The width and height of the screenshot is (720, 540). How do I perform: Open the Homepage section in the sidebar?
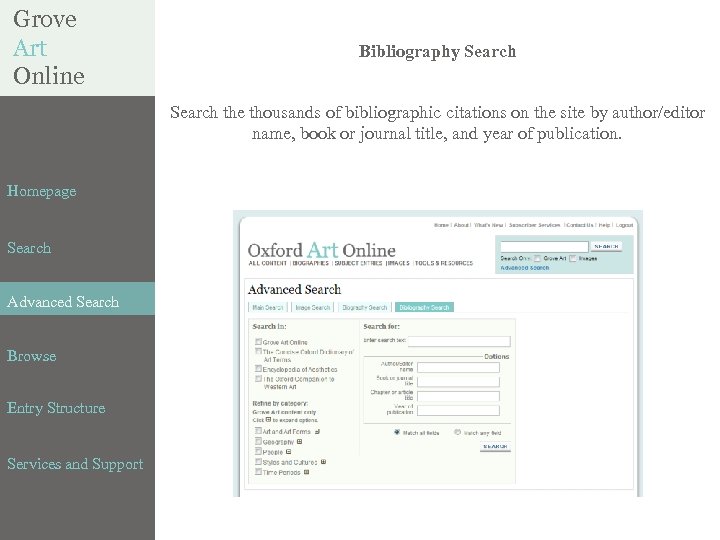(41, 191)
